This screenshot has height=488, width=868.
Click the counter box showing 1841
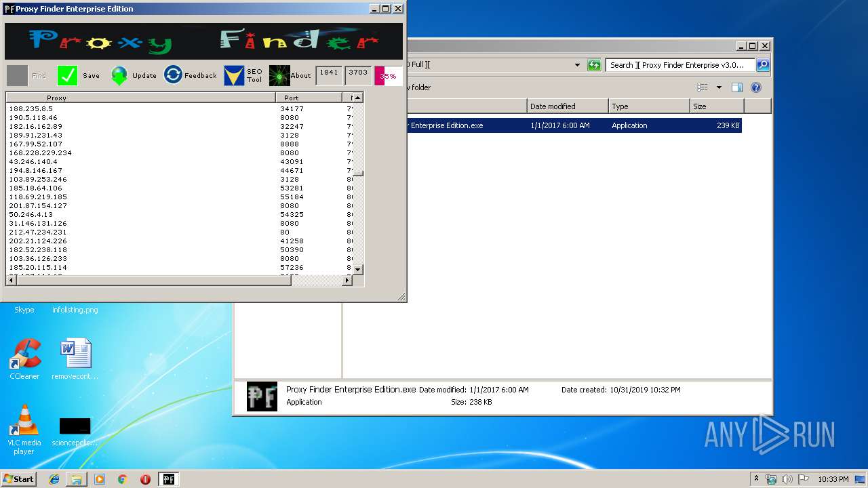pyautogui.click(x=329, y=75)
